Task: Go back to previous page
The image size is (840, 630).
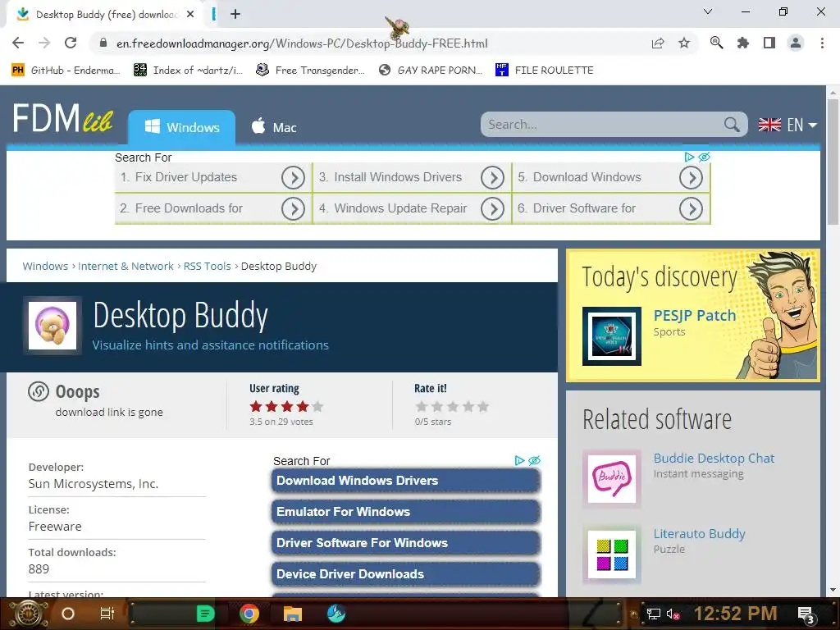Action: coord(18,43)
